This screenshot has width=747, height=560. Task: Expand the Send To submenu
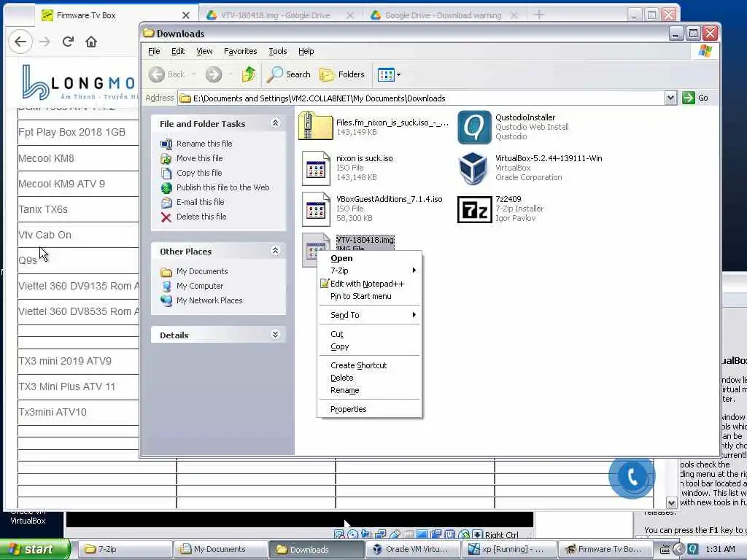pos(369,315)
